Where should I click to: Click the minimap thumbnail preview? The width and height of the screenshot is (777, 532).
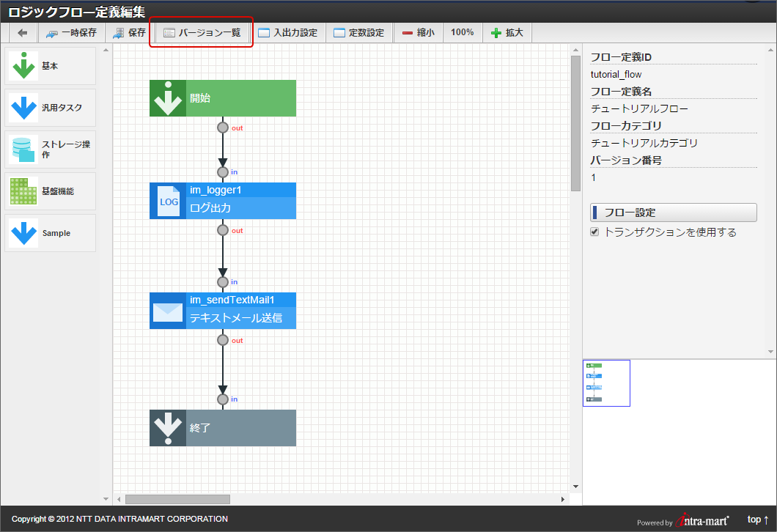606,383
